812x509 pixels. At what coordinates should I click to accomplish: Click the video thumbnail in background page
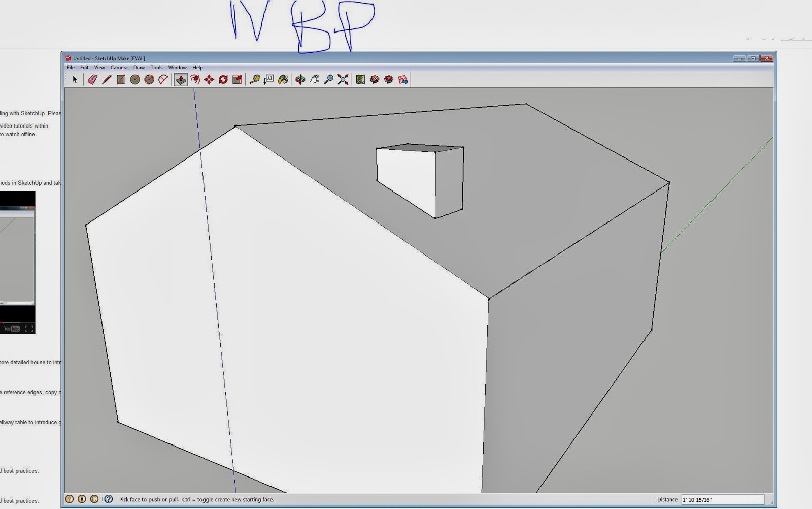point(17,262)
